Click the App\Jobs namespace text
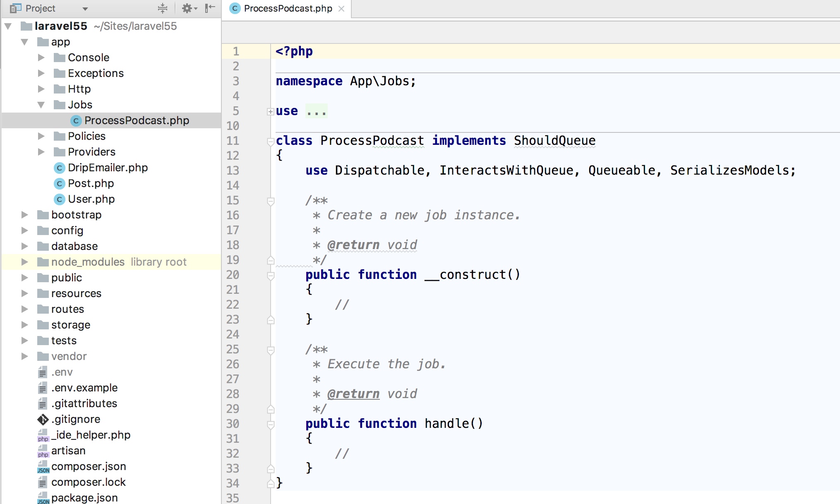This screenshot has width=840, height=504. tap(379, 81)
